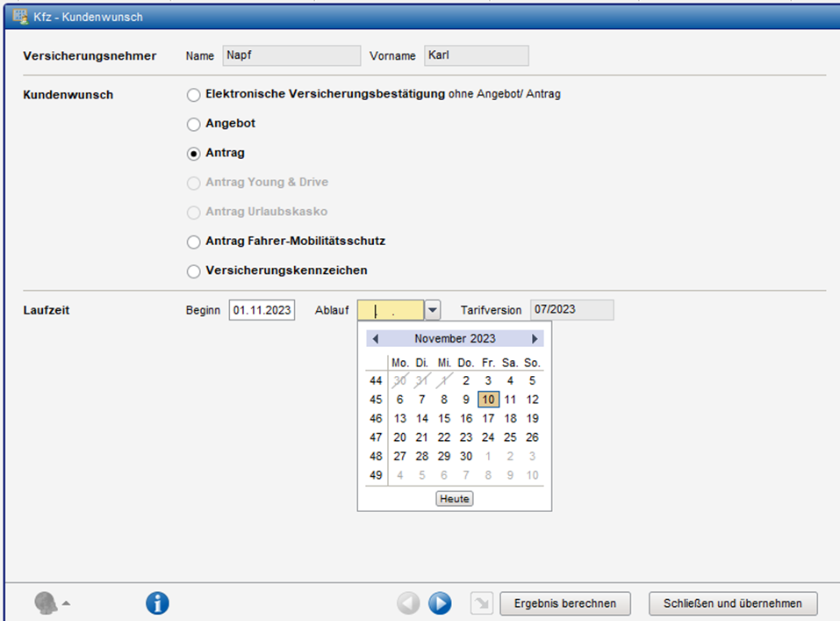This screenshot has width=840, height=621.
Task: Click the Tarifversion field 07/2023
Action: tap(571, 310)
